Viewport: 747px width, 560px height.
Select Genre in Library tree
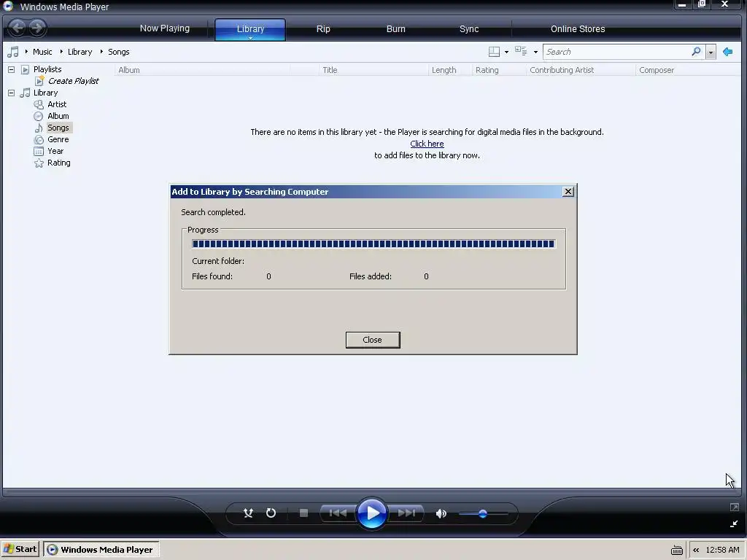point(58,139)
